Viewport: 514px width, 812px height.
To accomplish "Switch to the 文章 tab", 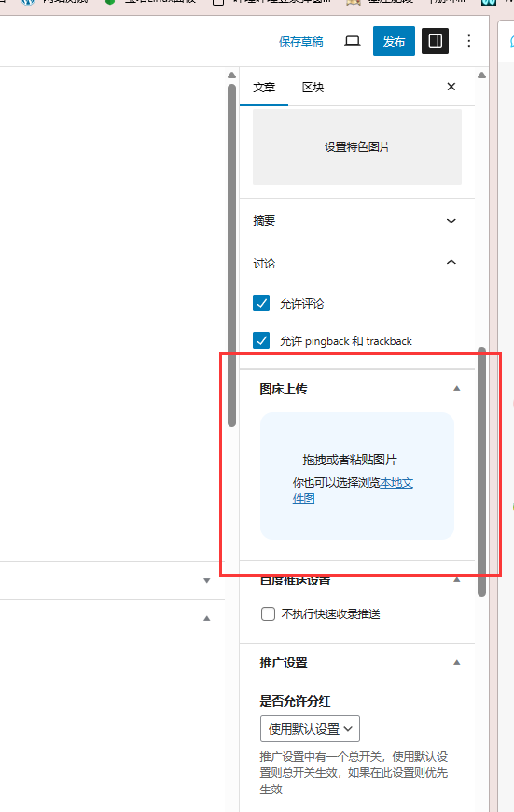I will [264, 88].
